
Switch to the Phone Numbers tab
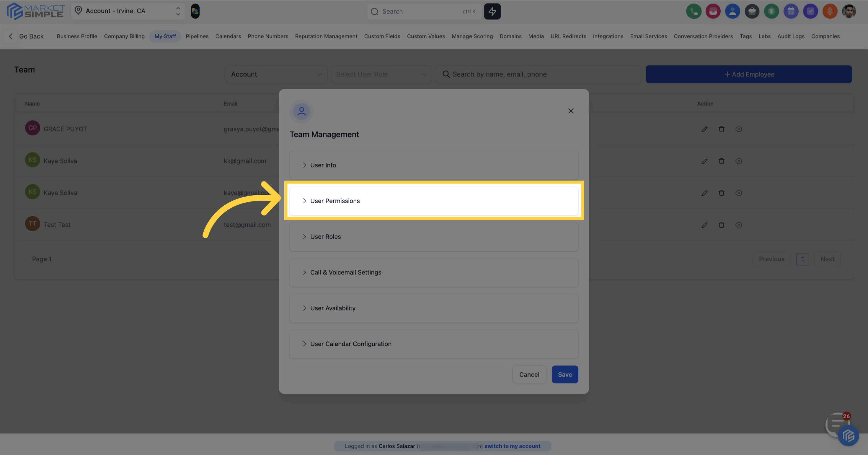point(268,36)
